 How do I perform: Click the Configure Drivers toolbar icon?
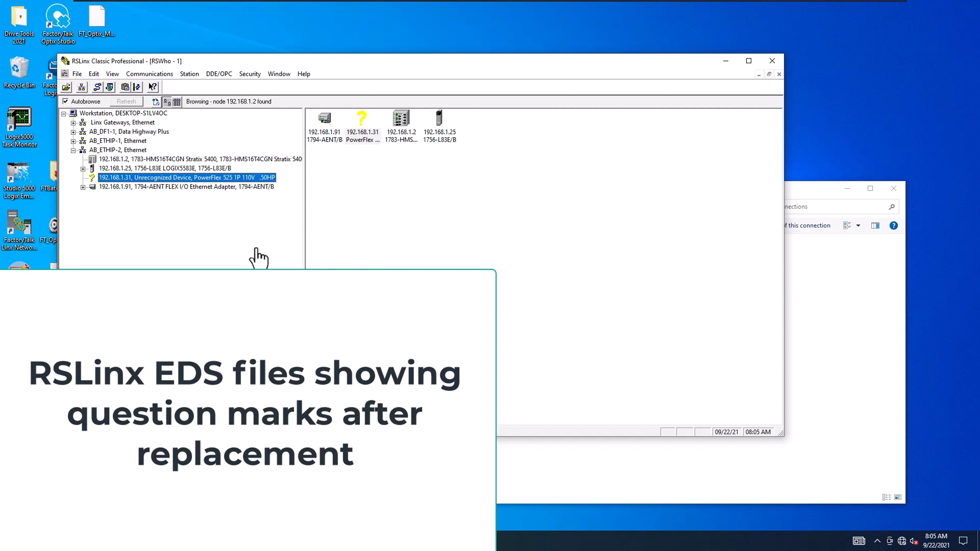click(97, 87)
